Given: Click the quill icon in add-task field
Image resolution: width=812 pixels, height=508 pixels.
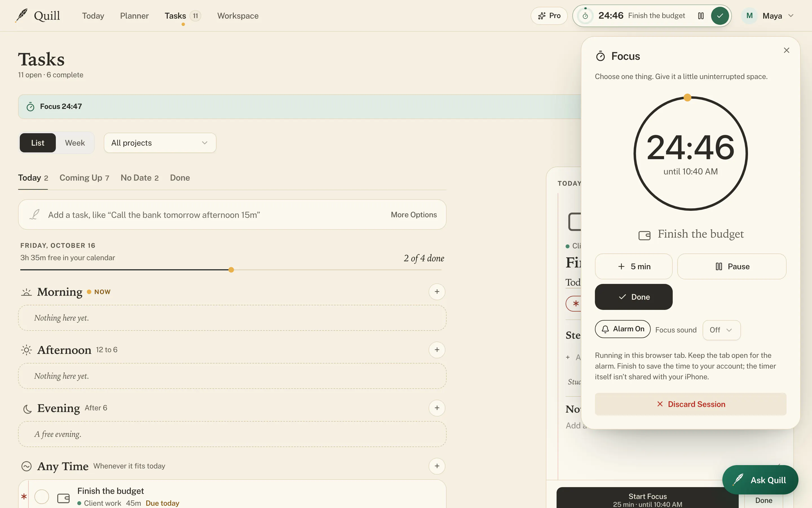Looking at the screenshot, I should (x=35, y=214).
